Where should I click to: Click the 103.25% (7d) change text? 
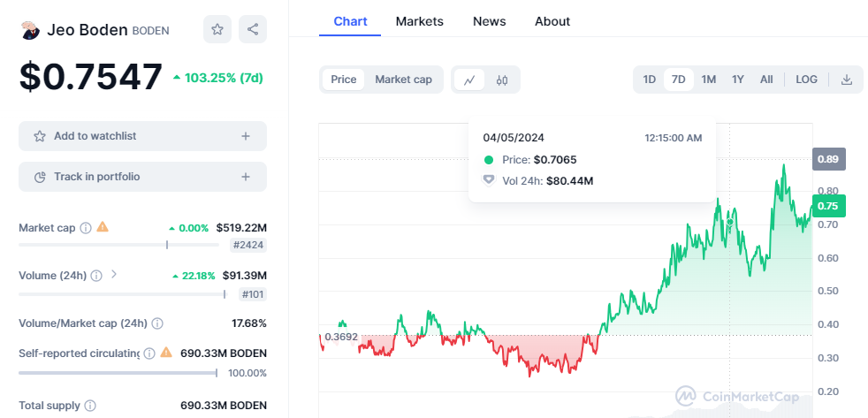(224, 78)
